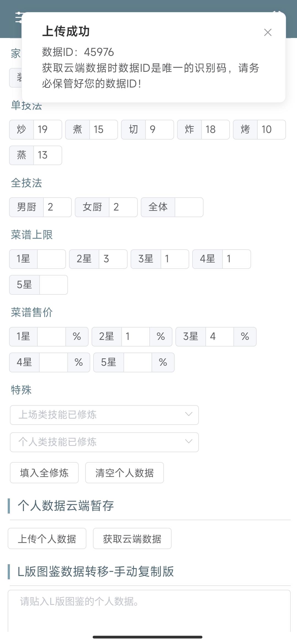Click the empty 全体 skill input
This screenshot has height=644, width=297.
(x=189, y=207)
